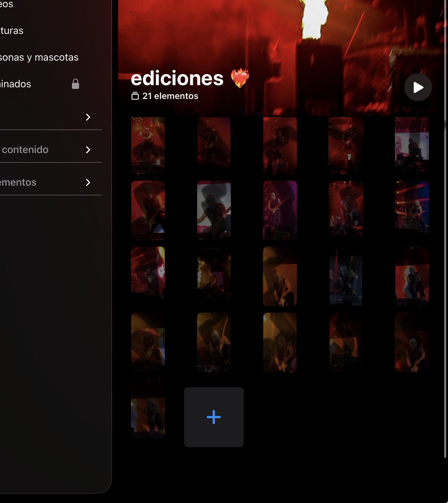Open the last thumbnail beside the plus tile

click(148, 409)
